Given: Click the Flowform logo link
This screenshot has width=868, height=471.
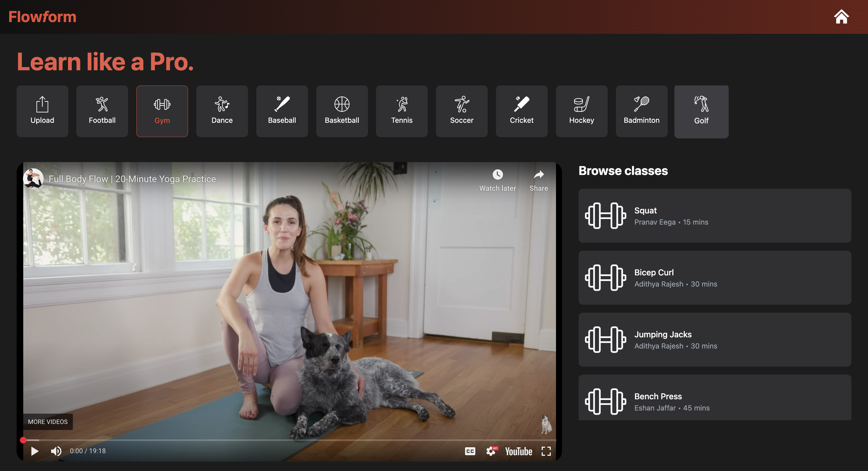Looking at the screenshot, I should pos(42,17).
